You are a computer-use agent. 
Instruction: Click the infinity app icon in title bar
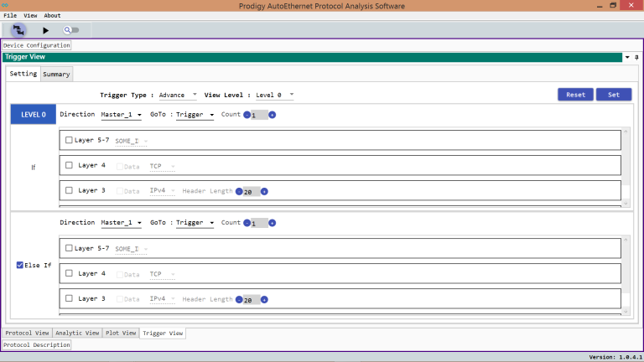click(5, 5)
